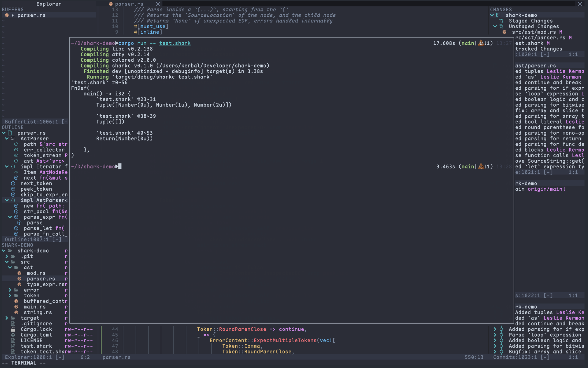588x368 pixels.
Task: Click Token::RoundParenClose => continue line
Action: pyautogui.click(x=252, y=329)
